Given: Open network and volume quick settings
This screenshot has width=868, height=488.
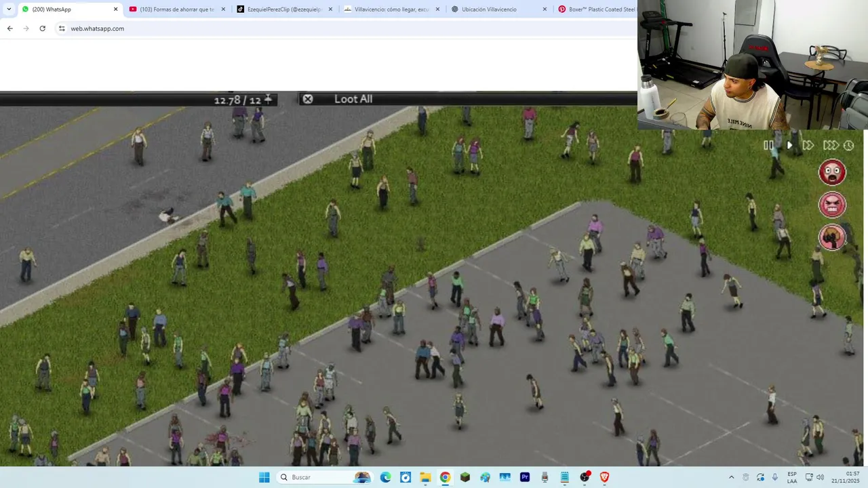Looking at the screenshot, I should 814,477.
